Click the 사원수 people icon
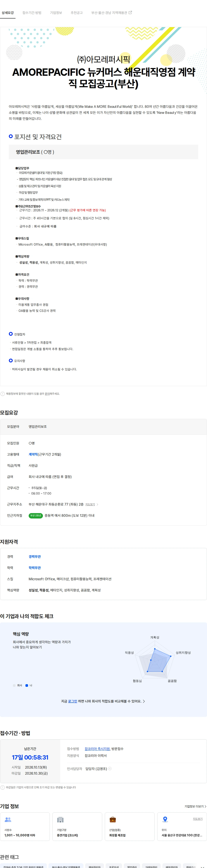Viewport: 207px width, 868px height. (8, 820)
